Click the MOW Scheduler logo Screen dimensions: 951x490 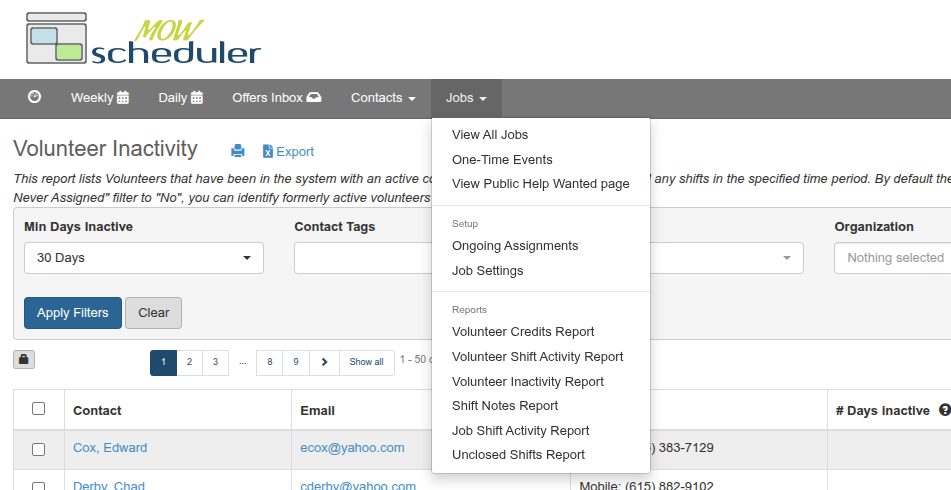143,39
